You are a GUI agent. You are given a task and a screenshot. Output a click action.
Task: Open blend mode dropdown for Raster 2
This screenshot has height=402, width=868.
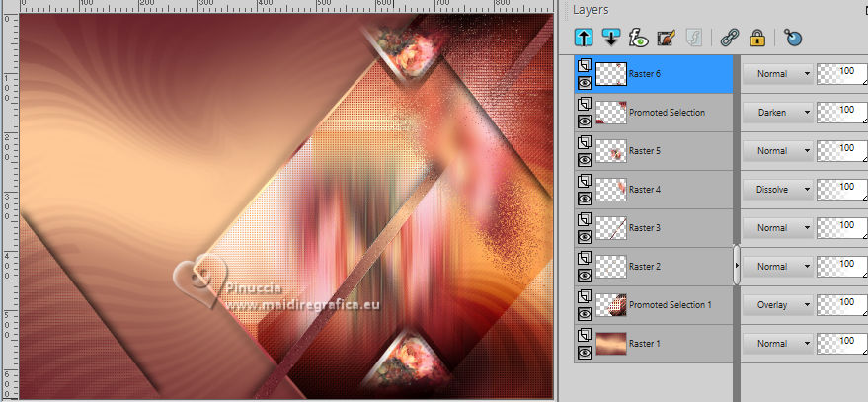[777, 267]
